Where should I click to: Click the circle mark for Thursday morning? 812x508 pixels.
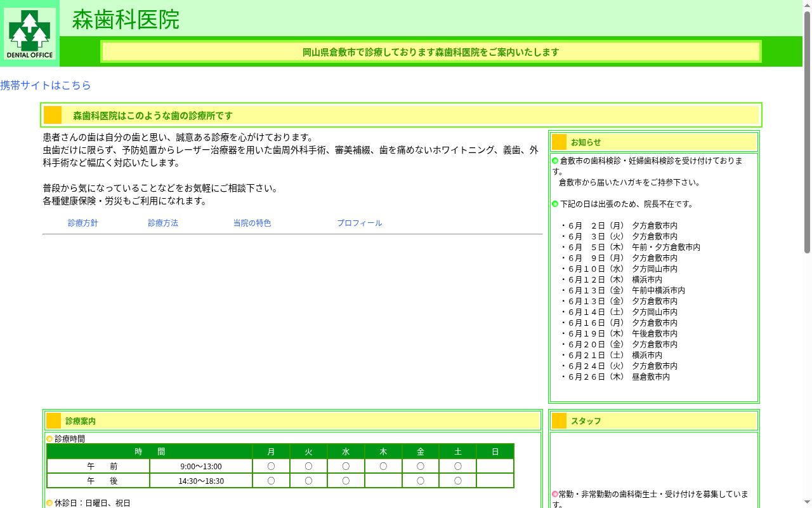pos(383,466)
